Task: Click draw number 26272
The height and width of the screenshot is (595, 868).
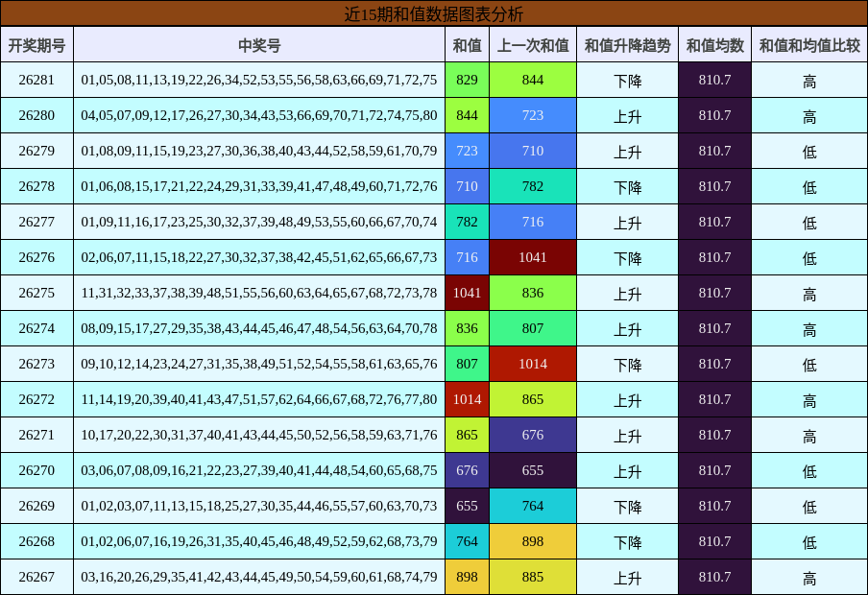Action: (36, 399)
